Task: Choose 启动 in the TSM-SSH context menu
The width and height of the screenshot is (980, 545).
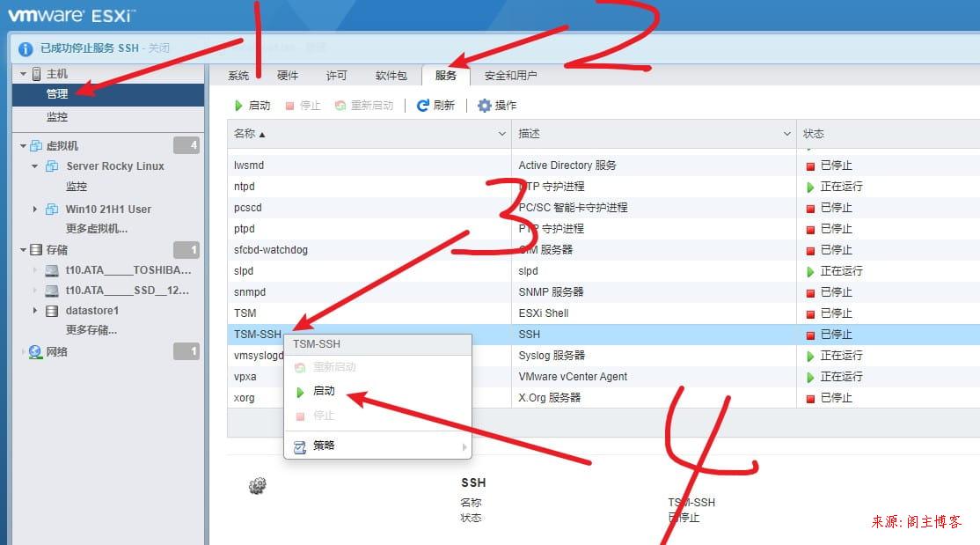Action: 377,391
